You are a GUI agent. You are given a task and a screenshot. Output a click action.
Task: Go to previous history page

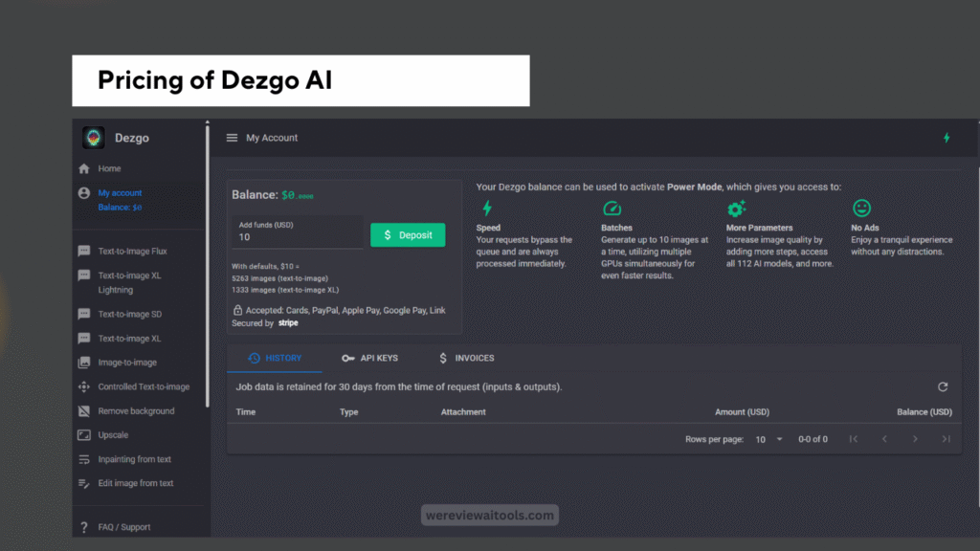tap(884, 439)
